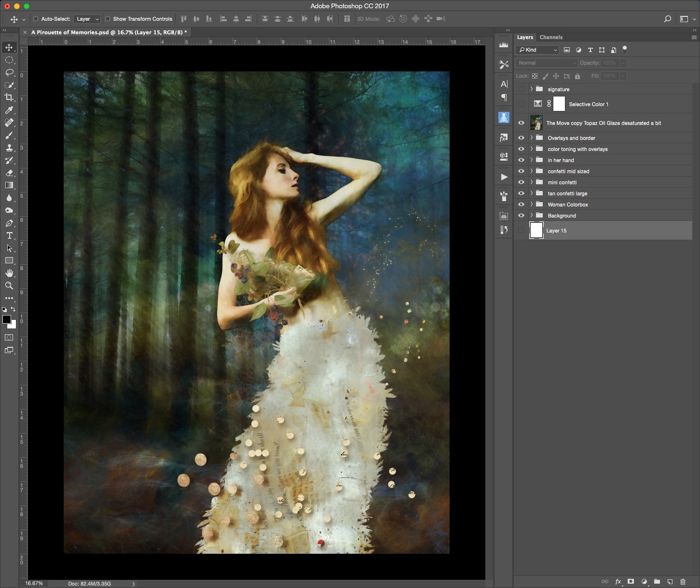Pick the Crop tool
Image resolution: width=700 pixels, height=588 pixels.
9,97
